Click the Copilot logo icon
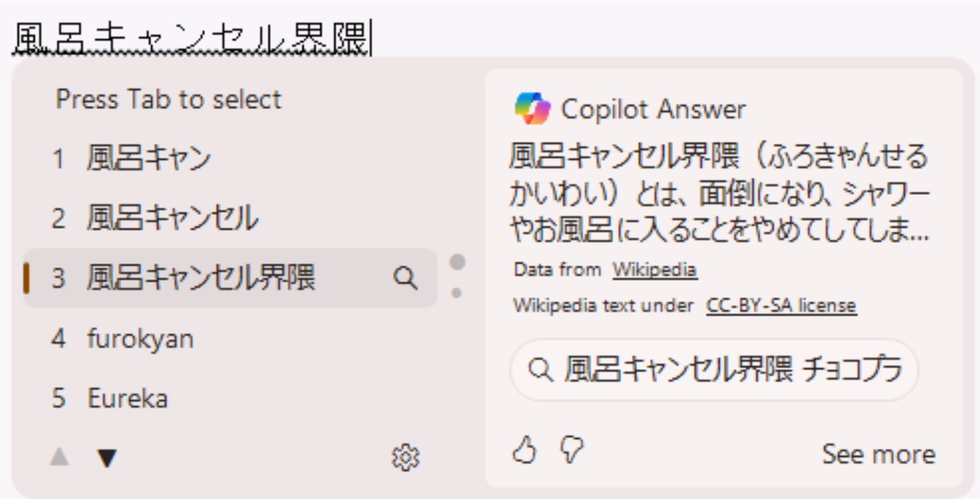 (532, 109)
